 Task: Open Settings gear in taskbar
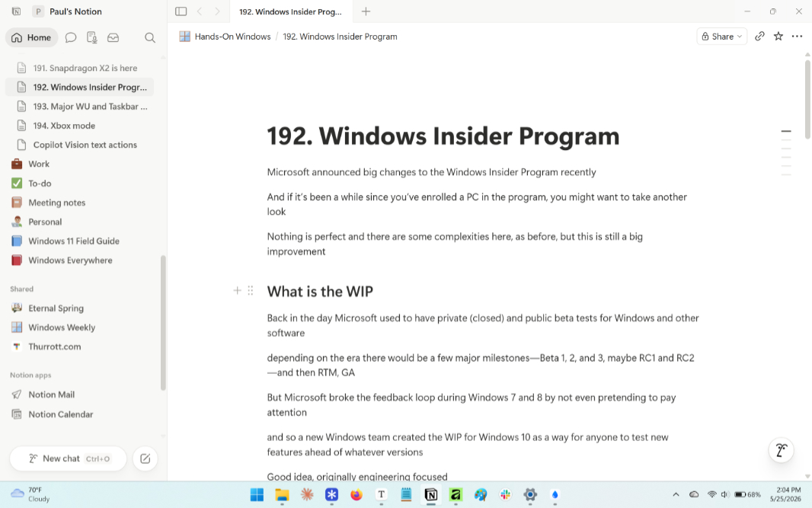point(530,495)
